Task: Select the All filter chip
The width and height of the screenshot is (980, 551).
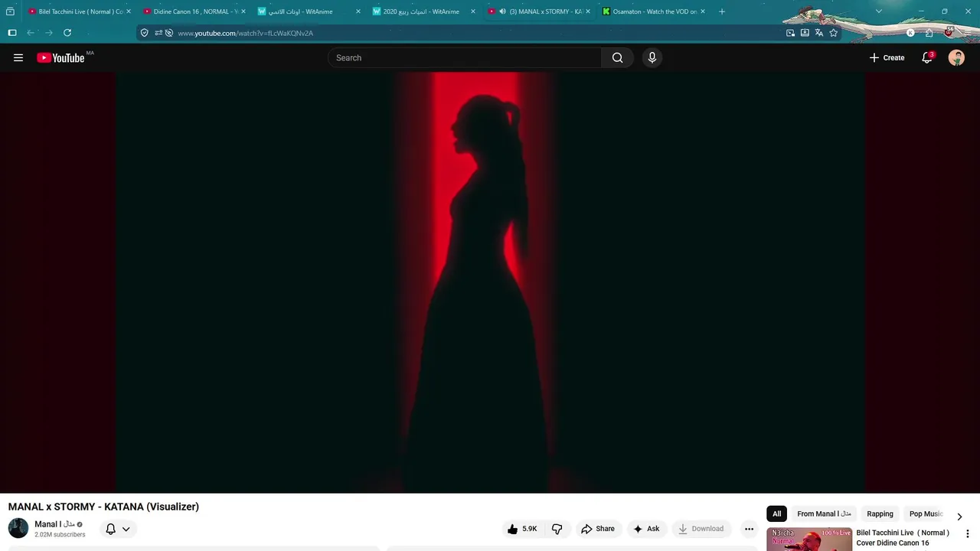Action: pyautogui.click(x=776, y=514)
